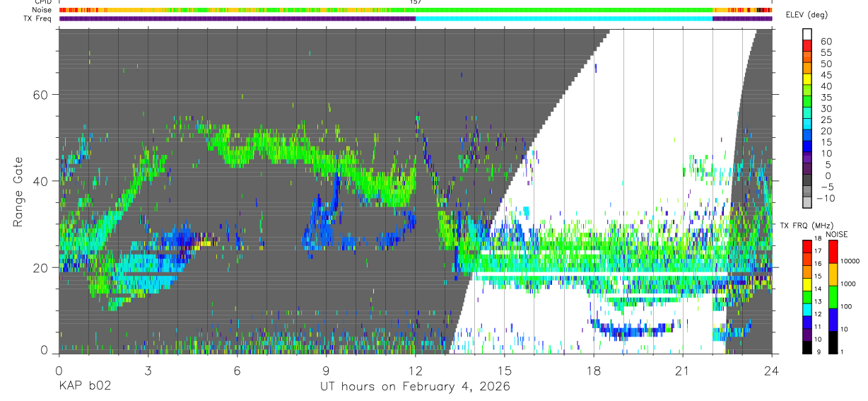Click the '18' value on the TX FRQ scale

pyautogui.click(x=818, y=238)
